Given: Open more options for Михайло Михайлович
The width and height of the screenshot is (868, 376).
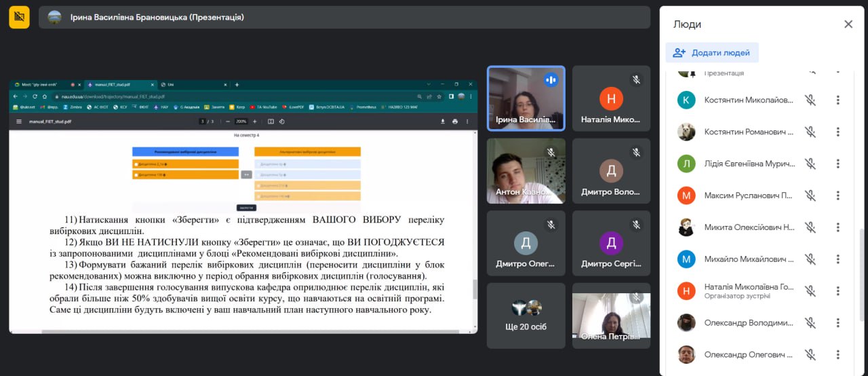Looking at the screenshot, I should 837,259.
